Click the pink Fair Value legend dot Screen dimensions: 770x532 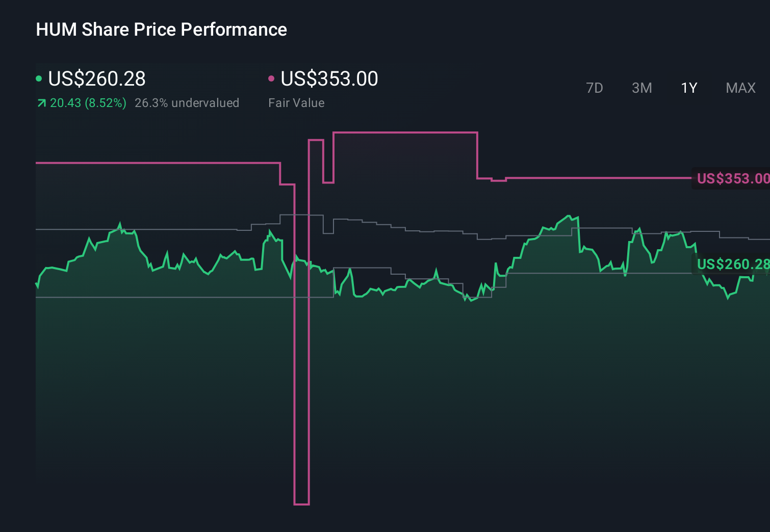(271, 77)
